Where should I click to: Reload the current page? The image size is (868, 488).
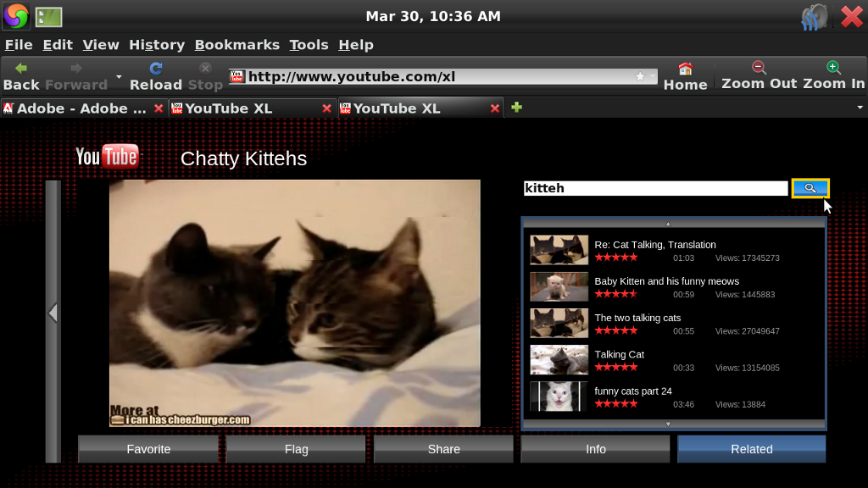[156, 75]
